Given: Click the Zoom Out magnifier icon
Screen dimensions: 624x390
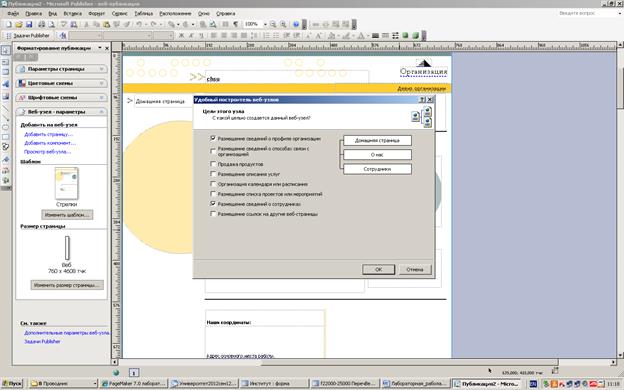Looking at the screenshot, I should 273,24.
